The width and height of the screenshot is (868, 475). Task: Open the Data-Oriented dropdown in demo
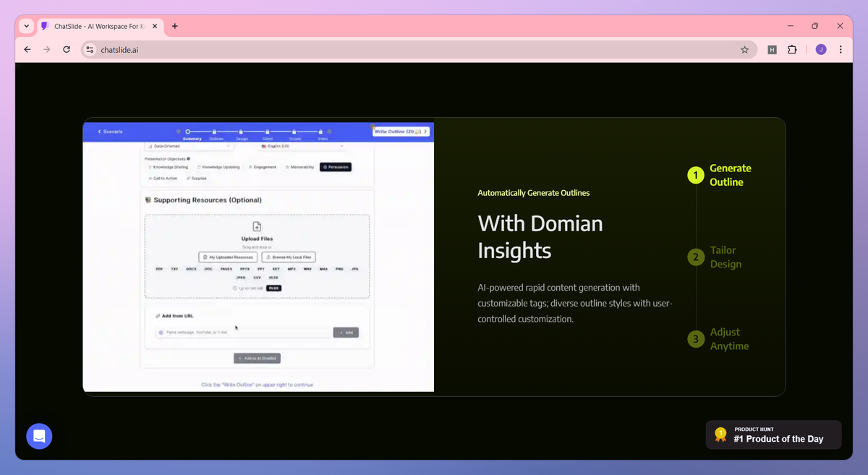tap(190, 146)
